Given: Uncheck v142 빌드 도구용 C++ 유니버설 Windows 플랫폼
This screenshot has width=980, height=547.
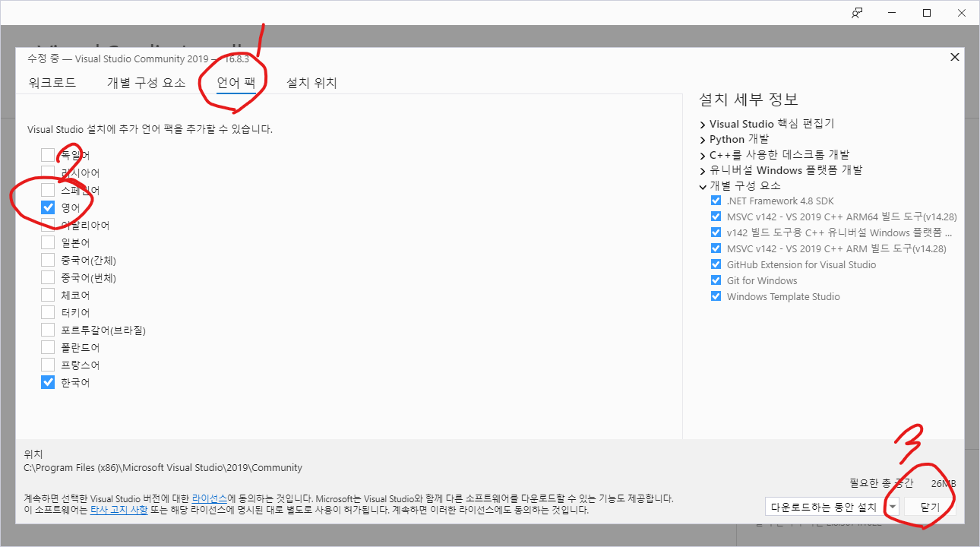Looking at the screenshot, I should click(x=716, y=232).
